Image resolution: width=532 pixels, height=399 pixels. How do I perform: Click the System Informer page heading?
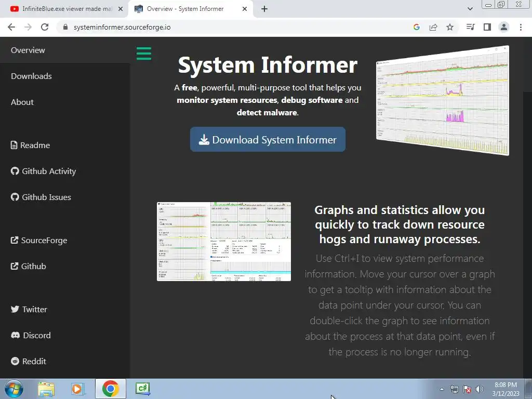click(268, 65)
